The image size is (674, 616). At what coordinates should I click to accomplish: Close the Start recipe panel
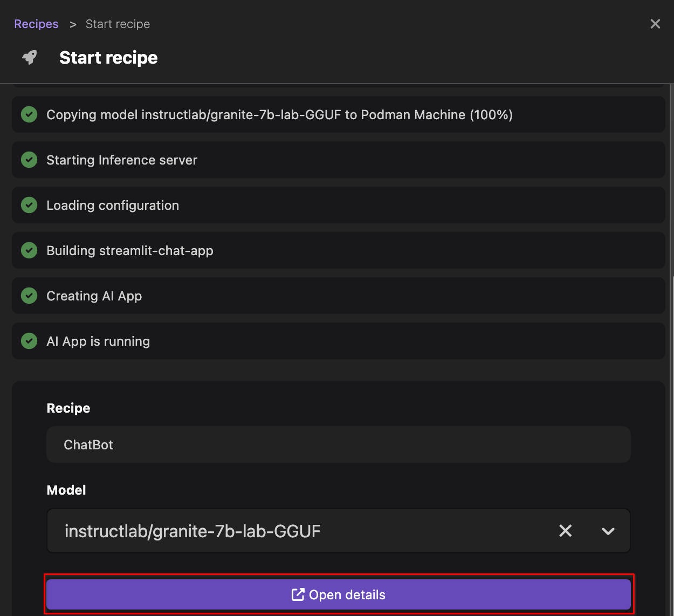click(x=655, y=24)
